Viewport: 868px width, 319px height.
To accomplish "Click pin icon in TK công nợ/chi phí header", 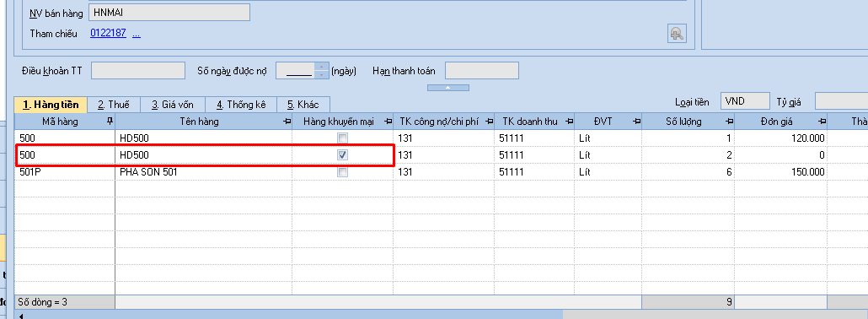I will (x=489, y=121).
